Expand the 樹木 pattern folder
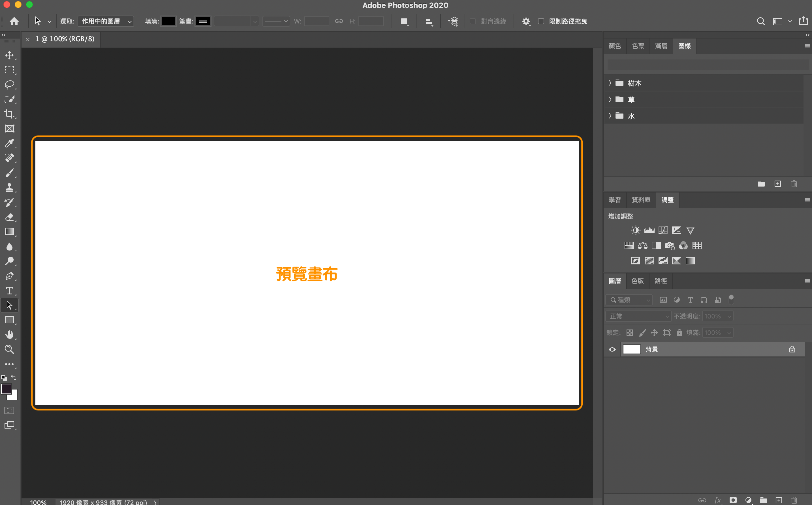The height and width of the screenshot is (505, 812). (610, 83)
